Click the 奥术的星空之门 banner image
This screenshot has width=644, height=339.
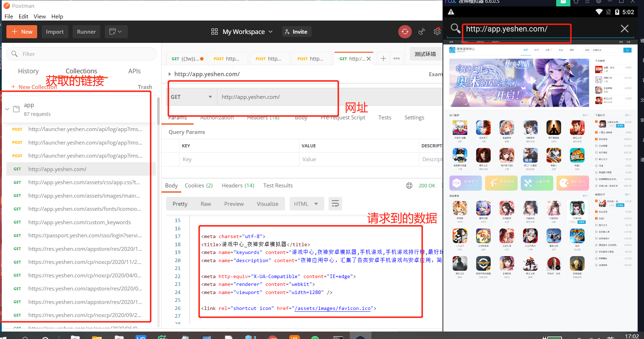click(519, 83)
